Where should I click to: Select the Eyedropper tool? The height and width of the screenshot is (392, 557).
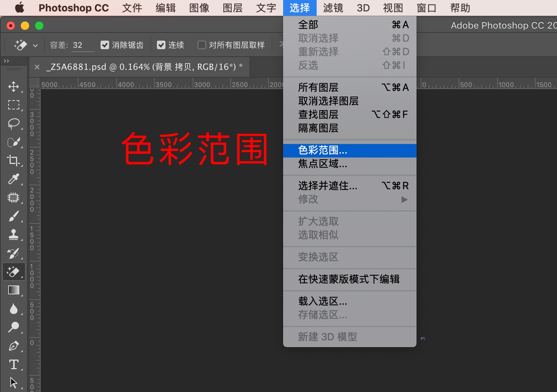click(x=14, y=179)
